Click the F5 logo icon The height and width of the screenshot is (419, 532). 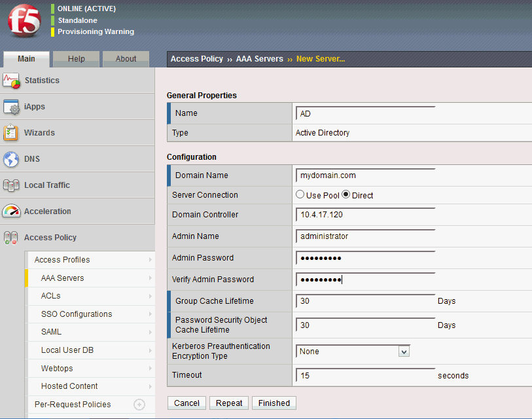pyautogui.click(x=24, y=20)
